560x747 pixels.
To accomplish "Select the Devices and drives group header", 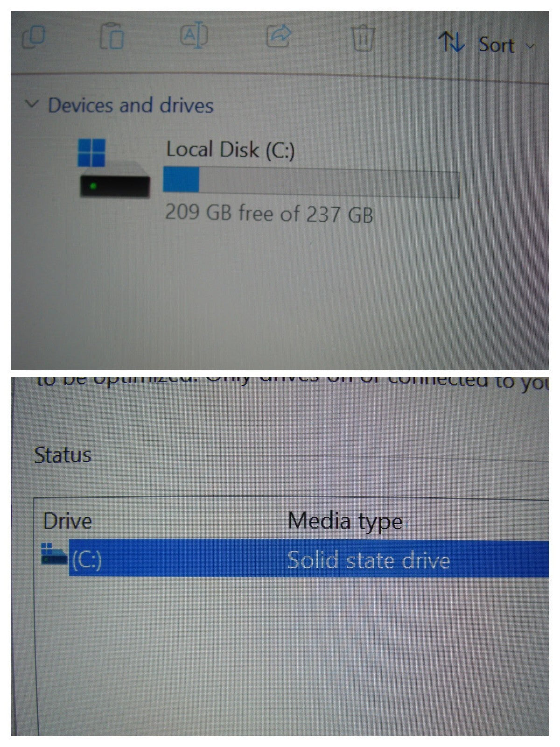I will click(x=131, y=105).
